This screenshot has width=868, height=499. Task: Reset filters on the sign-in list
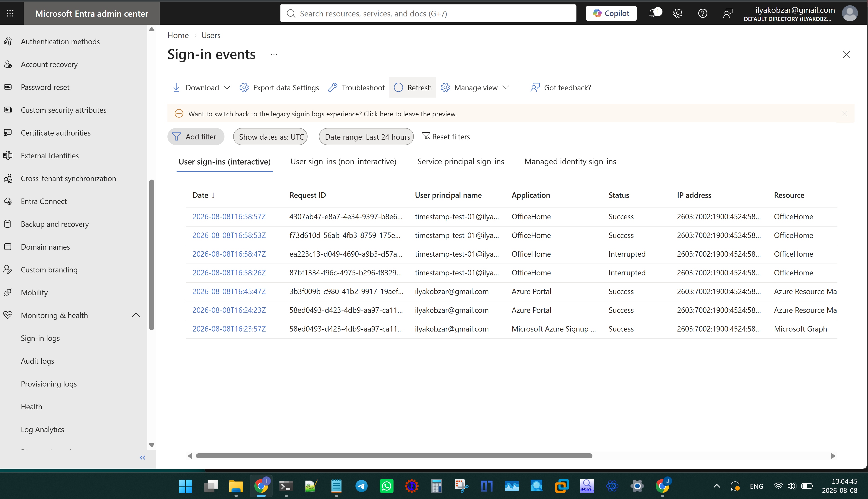click(446, 137)
